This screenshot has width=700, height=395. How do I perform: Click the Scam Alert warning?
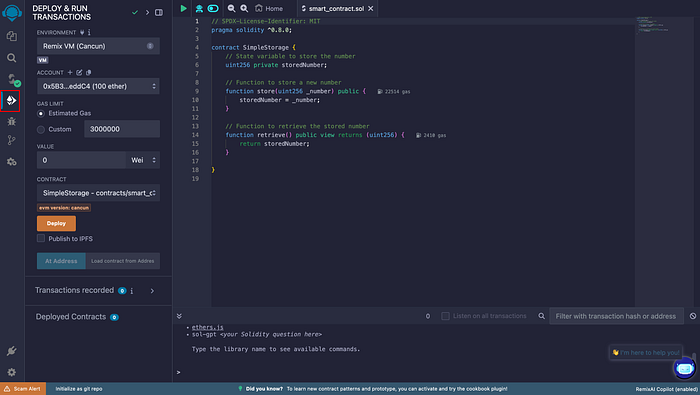tap(23, 389)
